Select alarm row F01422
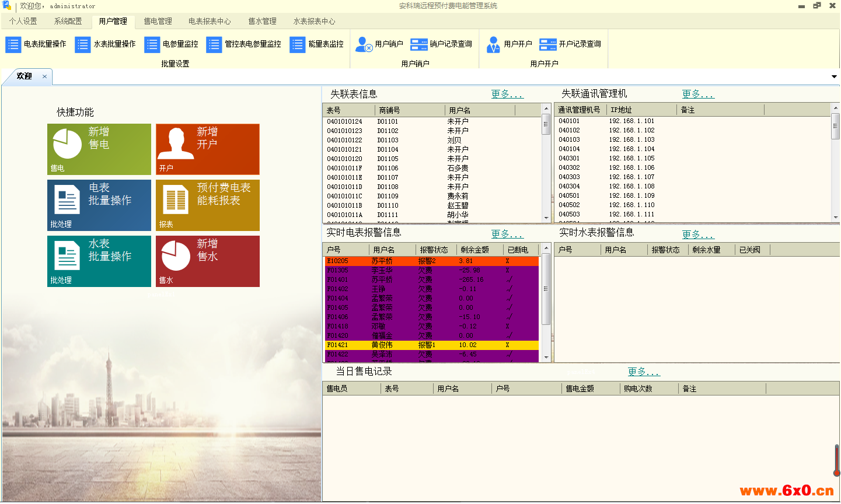841x504 pixels. click(432, 354)
